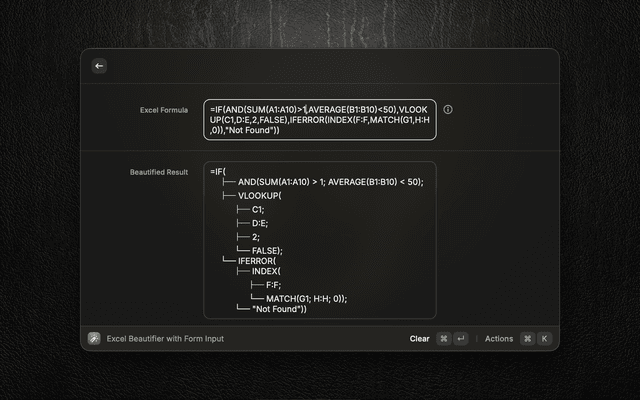Click the "Beautified Result" field label
This screenshot has height=400, width=640.
[x=159, y=171]
